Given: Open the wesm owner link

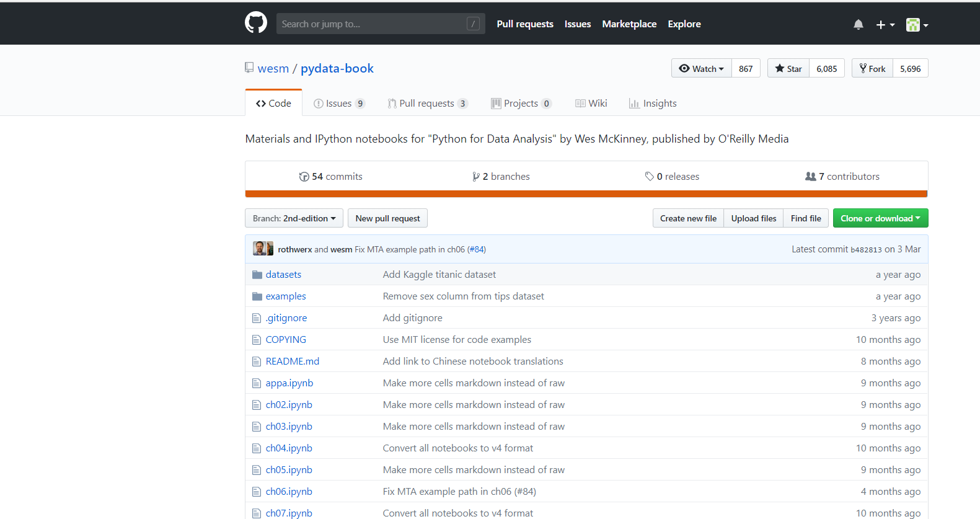Looking at the screenshot, I should (x=273, y=68).
